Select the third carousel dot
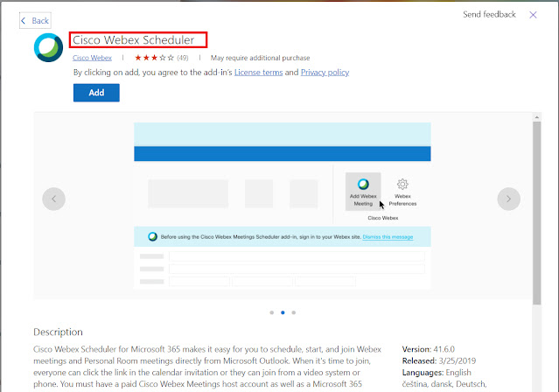559x392 pixels. pyautogui.click(x=294, y=312)
